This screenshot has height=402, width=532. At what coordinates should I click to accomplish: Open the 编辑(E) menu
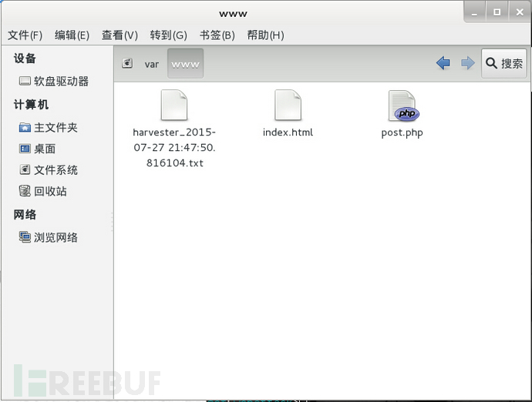tap(72, 35)
